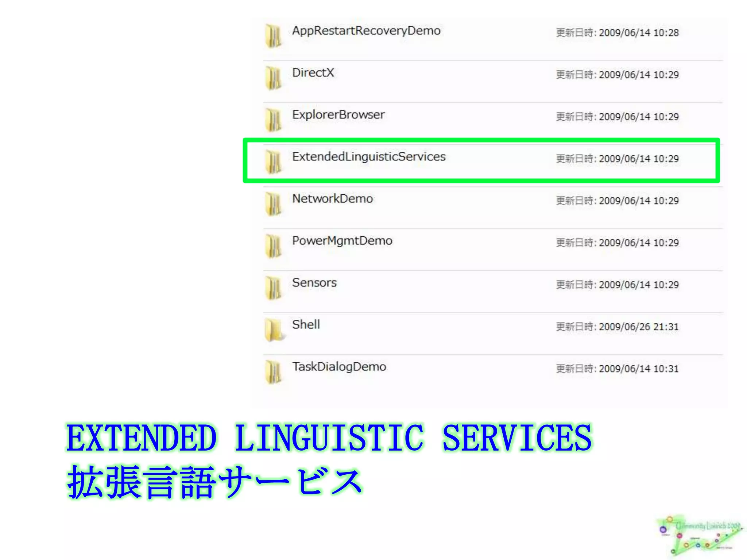Select the Shell folder name
This screenshot has height=560, width=747.
coord(306,324)
